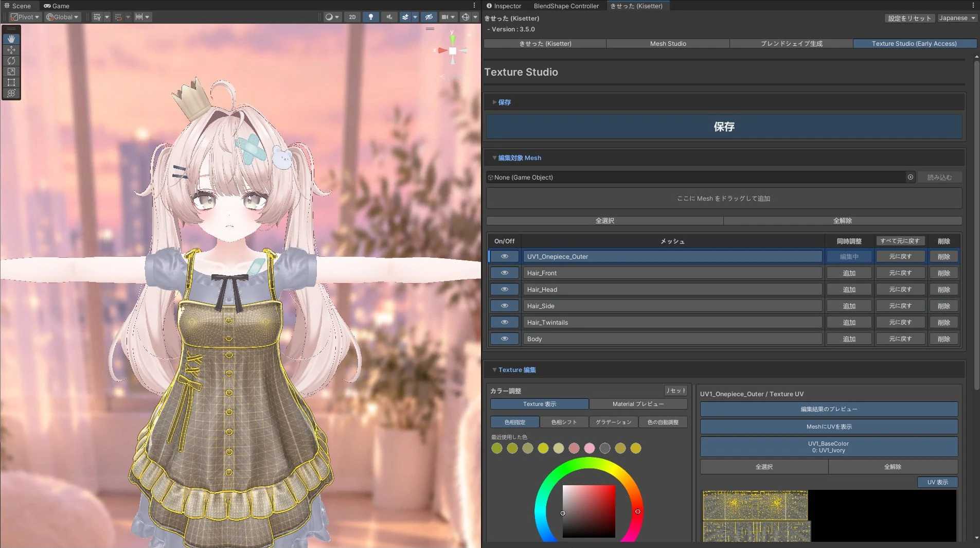
Task: Switch to the Inspector tab
Action: tap(504, 6)
